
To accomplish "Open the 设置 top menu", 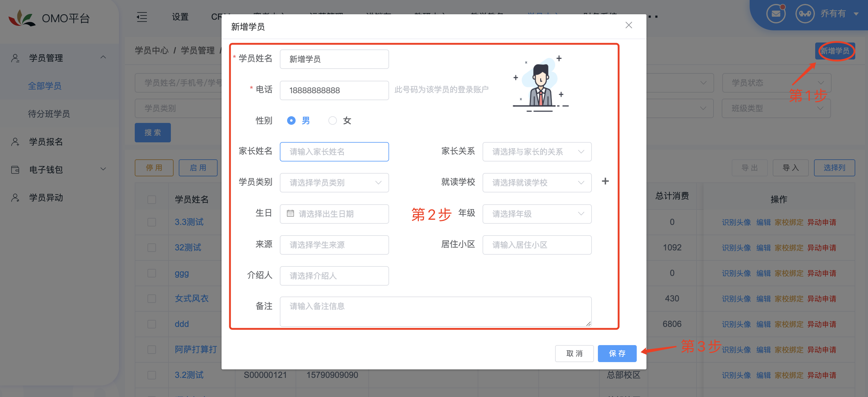I will [180, 17].
